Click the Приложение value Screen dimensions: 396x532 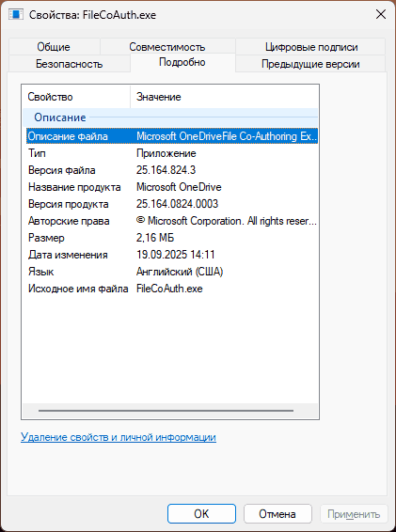pos(166,153)
